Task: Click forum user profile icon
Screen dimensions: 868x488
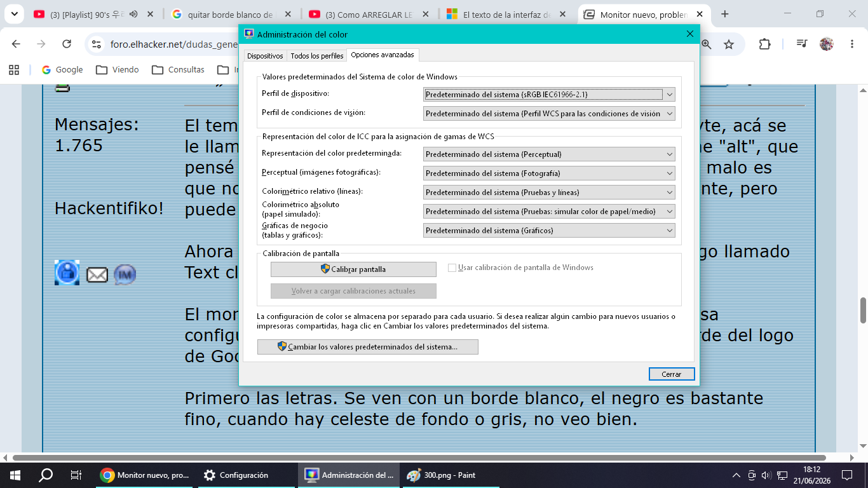Action: [67, 273]
